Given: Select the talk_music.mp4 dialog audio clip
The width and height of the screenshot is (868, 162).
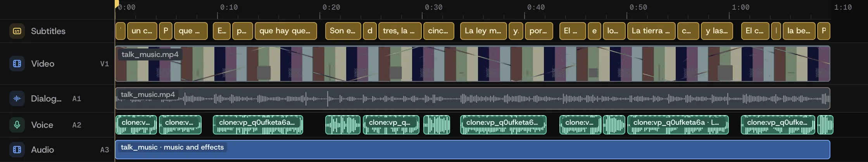Looking at the screenshot, I should (x=473, y=98).
